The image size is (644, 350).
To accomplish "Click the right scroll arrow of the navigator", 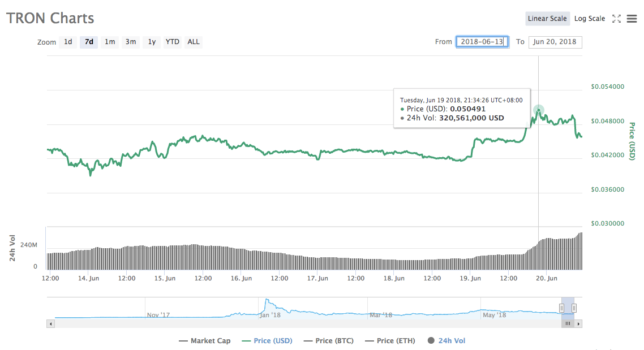I will 578,324.
